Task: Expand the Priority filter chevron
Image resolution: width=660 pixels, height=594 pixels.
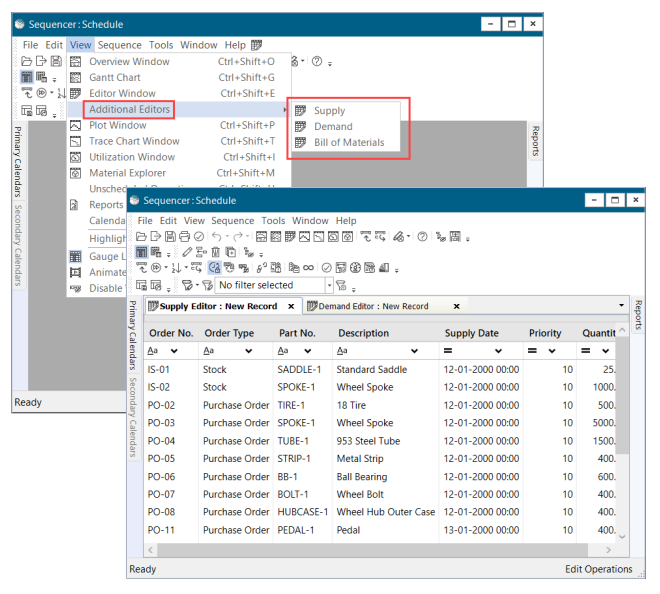Action: tap(552, 351)
